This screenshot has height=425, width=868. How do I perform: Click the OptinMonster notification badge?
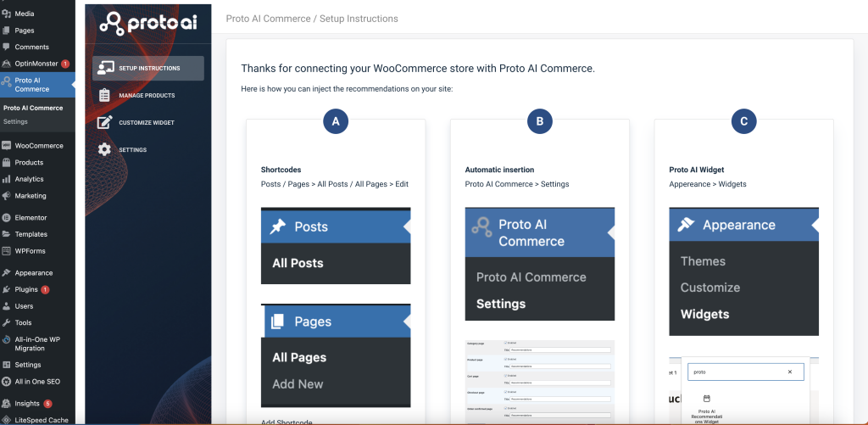(65, 64)
